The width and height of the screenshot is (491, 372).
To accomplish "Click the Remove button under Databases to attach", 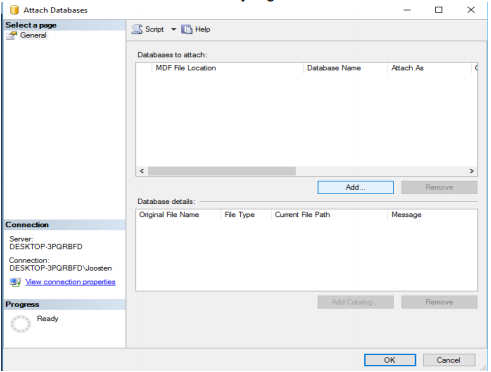I will pyautogui.click(x=439, y=187).
